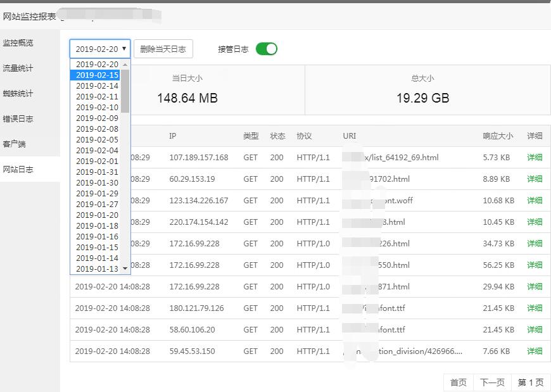This screenshot has width=551, height=392.
Task: Click IP address 123.134.226.167
Action: point(199,201)
